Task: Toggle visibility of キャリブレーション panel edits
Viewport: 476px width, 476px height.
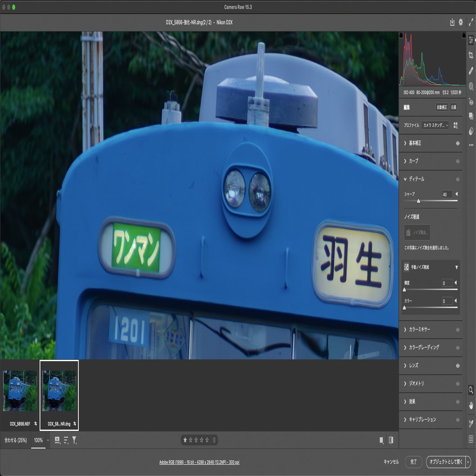Action: click(x=458, y=420)
